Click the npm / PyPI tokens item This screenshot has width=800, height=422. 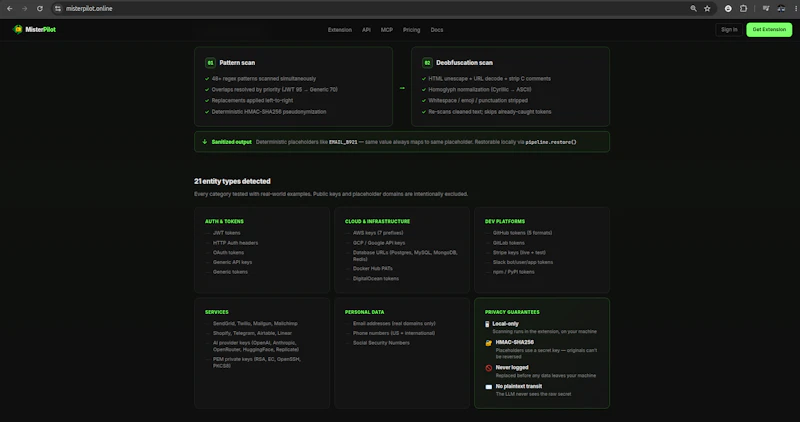514,272
